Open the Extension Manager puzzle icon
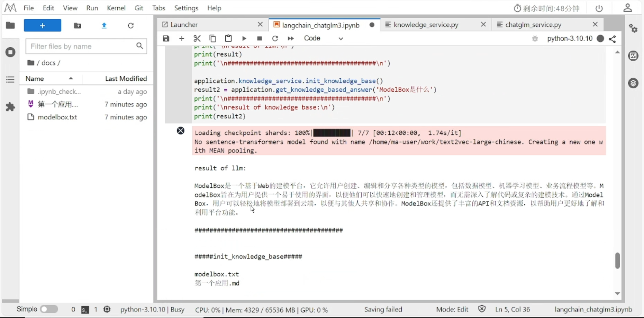This screenshot has height=318, width=644. pos(10,107)
